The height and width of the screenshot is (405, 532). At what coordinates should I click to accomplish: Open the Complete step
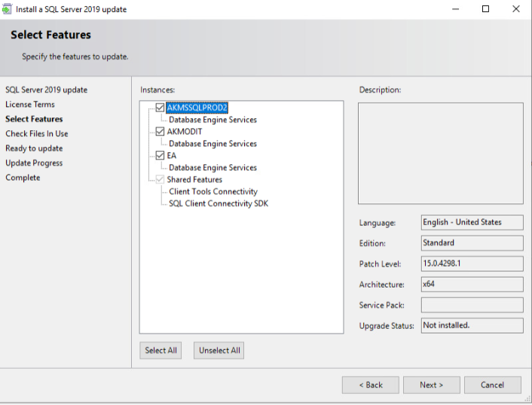pos(23,178)
